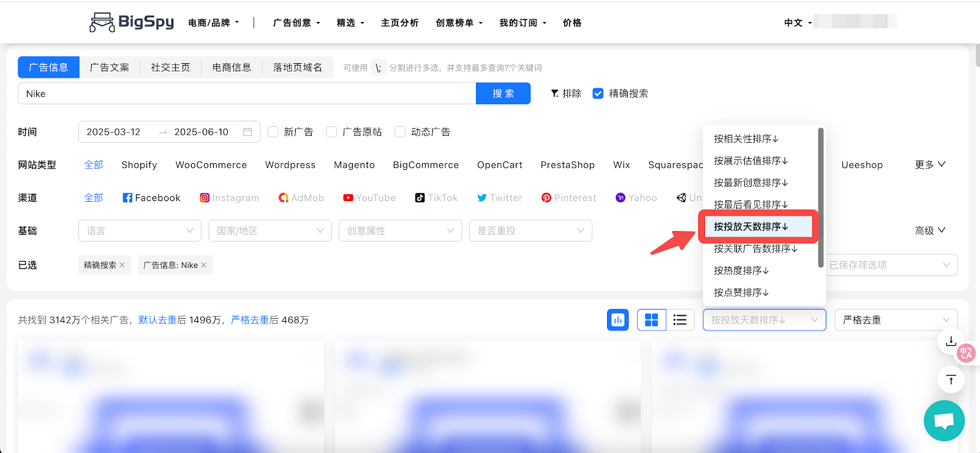Open the 是否重投 dropdown
980x453 pixels.
pos(531,230)
